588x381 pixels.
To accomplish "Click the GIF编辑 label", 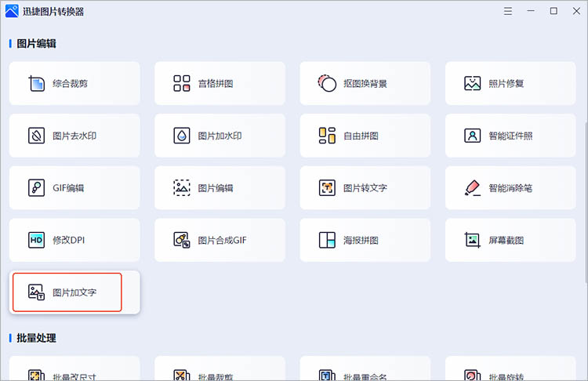I will (68, 188).
